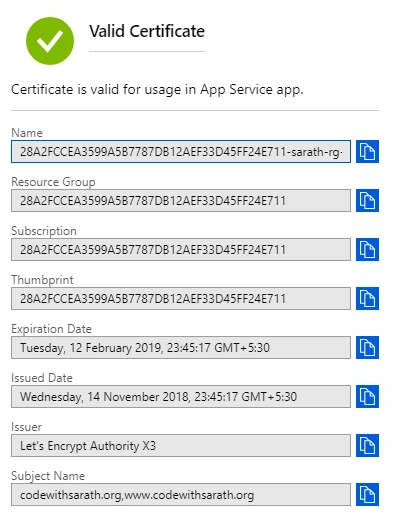This screenshot has width=395, height=515.
Task: Click the Issued Date field
Action: tap(181, 397)
